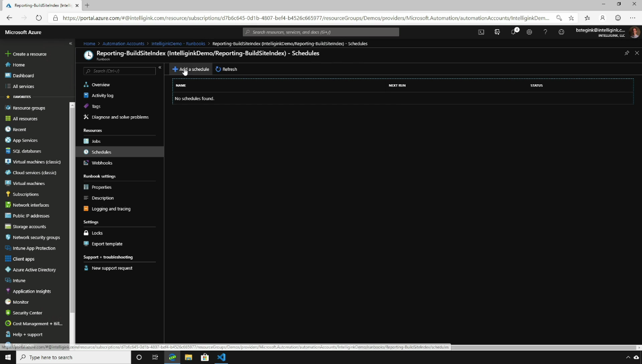
Task: Open File Explorer from the taskbar
Action: click(188, 357)
